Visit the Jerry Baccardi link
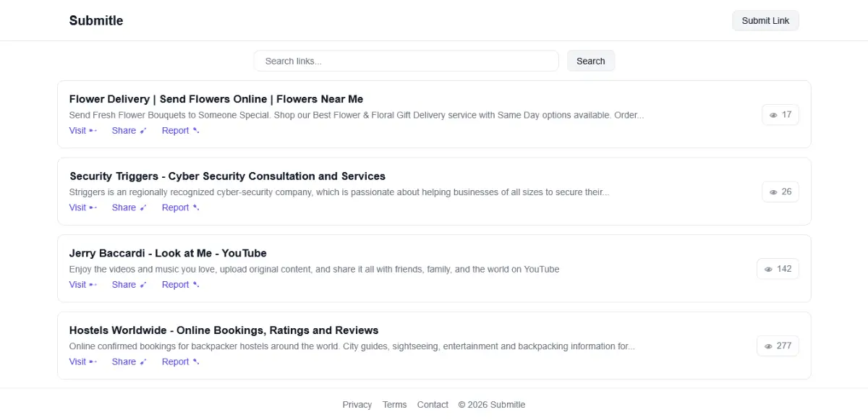868x420 pixels. pyautogui.click(x=83, y=285)
